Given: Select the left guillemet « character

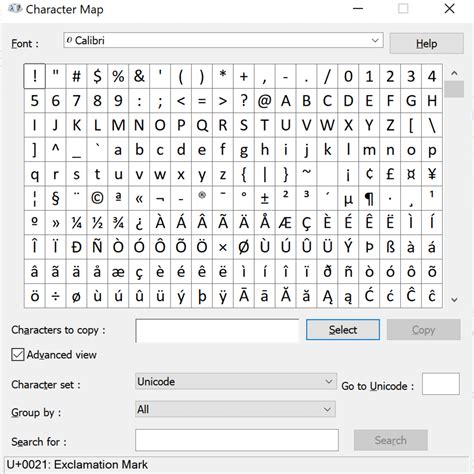Looking at the screenshot, I should coord(139,198).
